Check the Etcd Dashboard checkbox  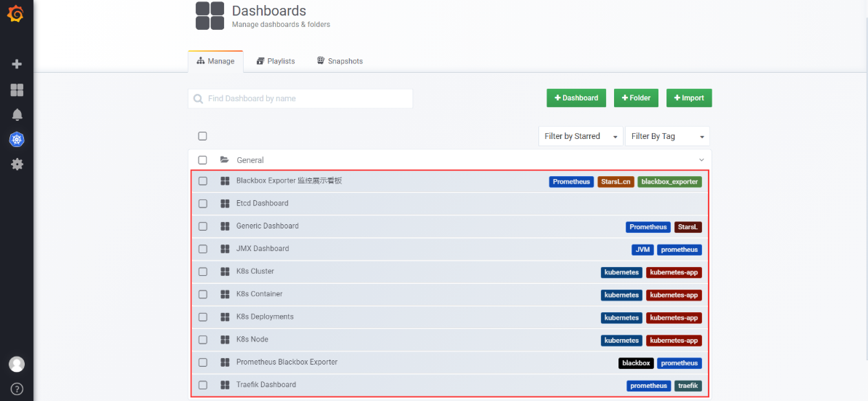202,204
